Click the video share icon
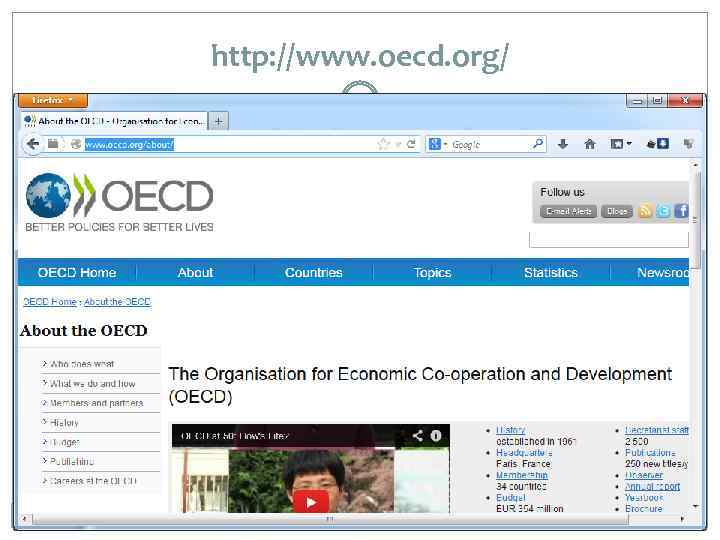 417,435
